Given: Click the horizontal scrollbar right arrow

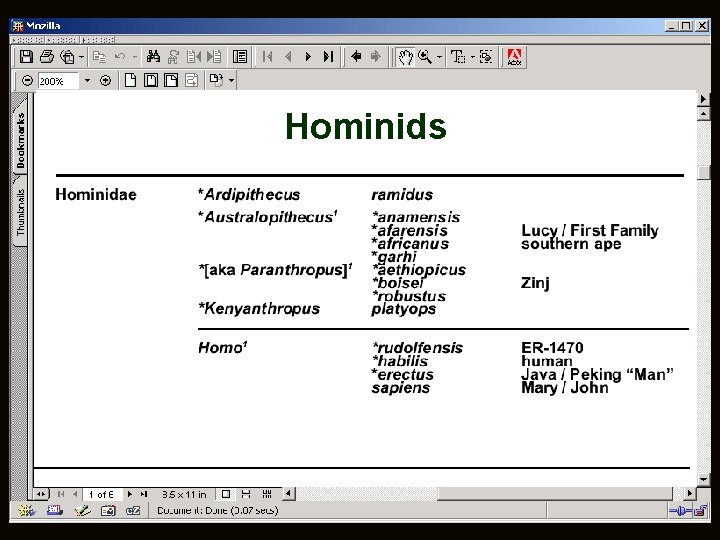Looking at the screenshot, I should (689, 494).
